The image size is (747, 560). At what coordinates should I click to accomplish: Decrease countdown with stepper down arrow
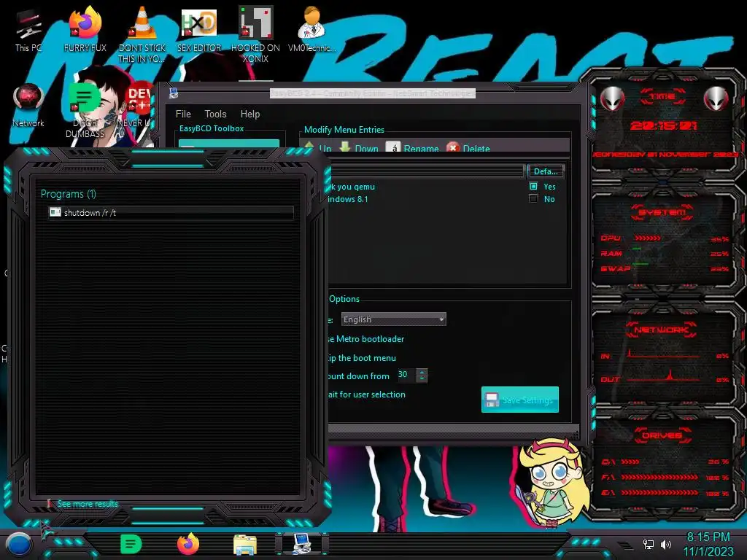point(422,378)
